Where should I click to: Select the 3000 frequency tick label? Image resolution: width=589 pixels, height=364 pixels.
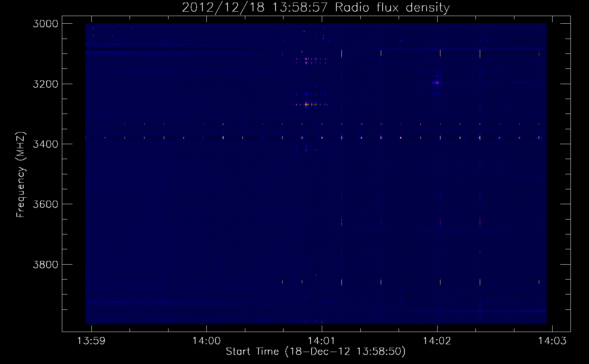(x=46, y=24)
